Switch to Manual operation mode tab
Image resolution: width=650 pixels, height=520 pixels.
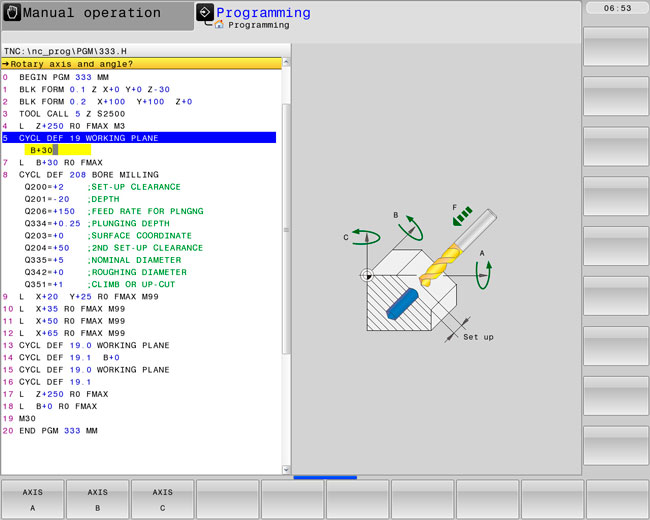click(x=97, y=15)
